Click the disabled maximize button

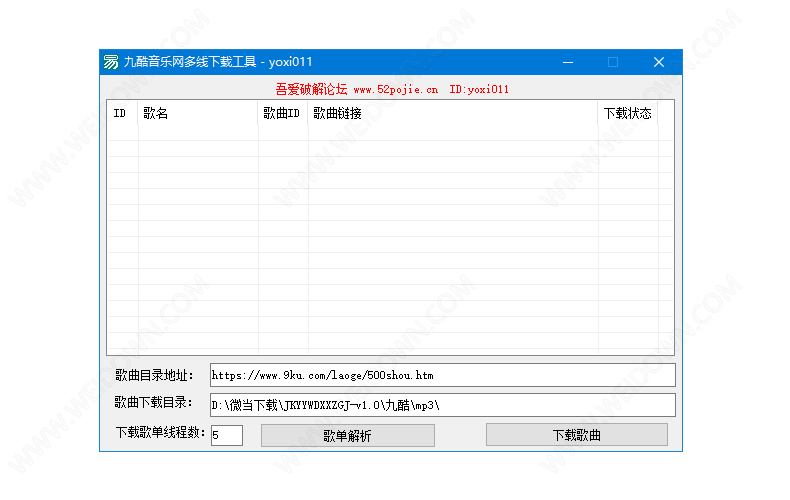[613, 62]
